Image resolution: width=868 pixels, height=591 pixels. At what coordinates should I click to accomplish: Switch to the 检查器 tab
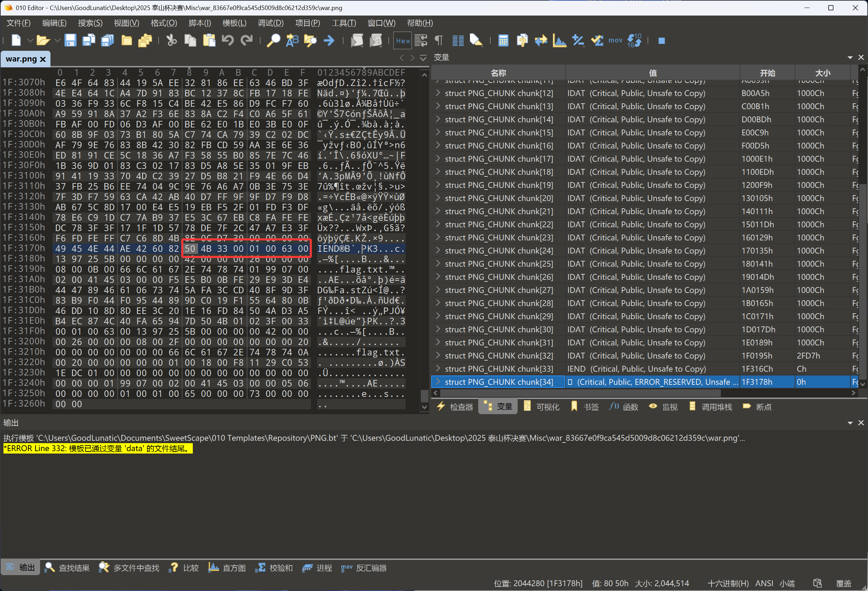pos(455,407)
